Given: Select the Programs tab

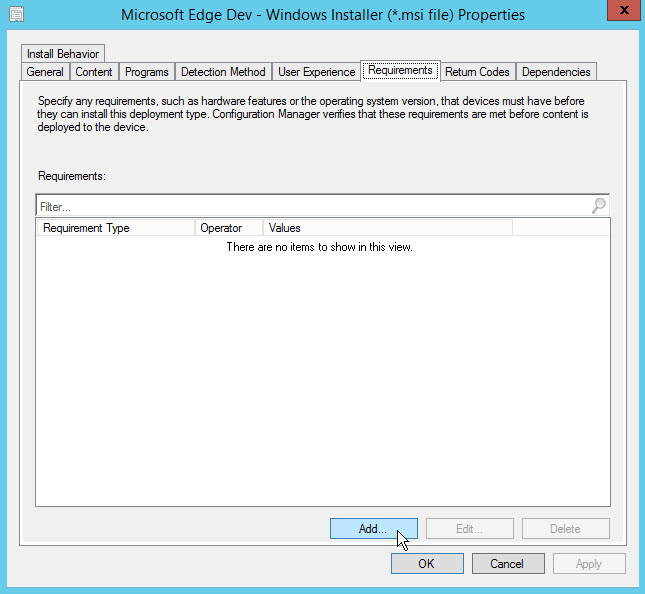Looking at the screenshot, I should coord(146,72).
